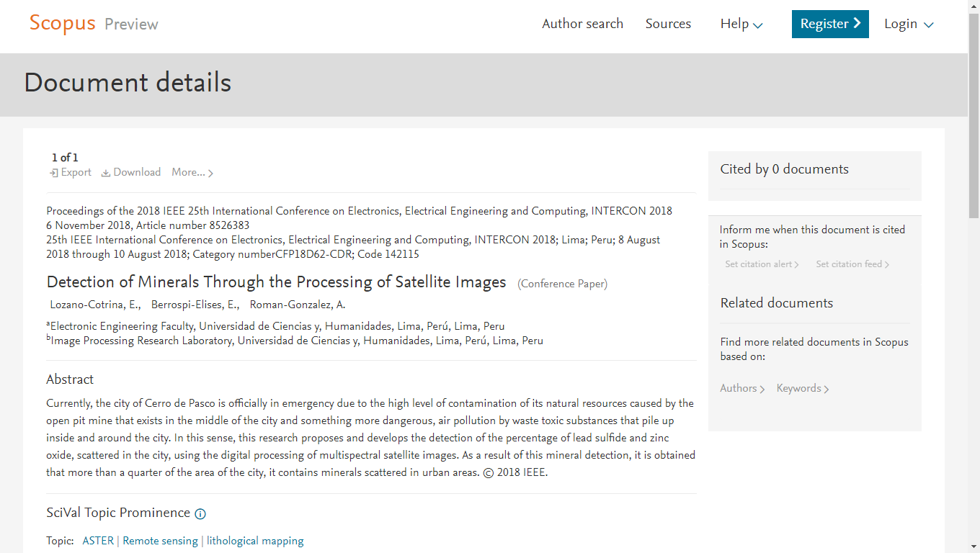Expand the More... options chevron
Image resolution: width=980 pixels, height=553 pixels.
[x=210, y=174]
